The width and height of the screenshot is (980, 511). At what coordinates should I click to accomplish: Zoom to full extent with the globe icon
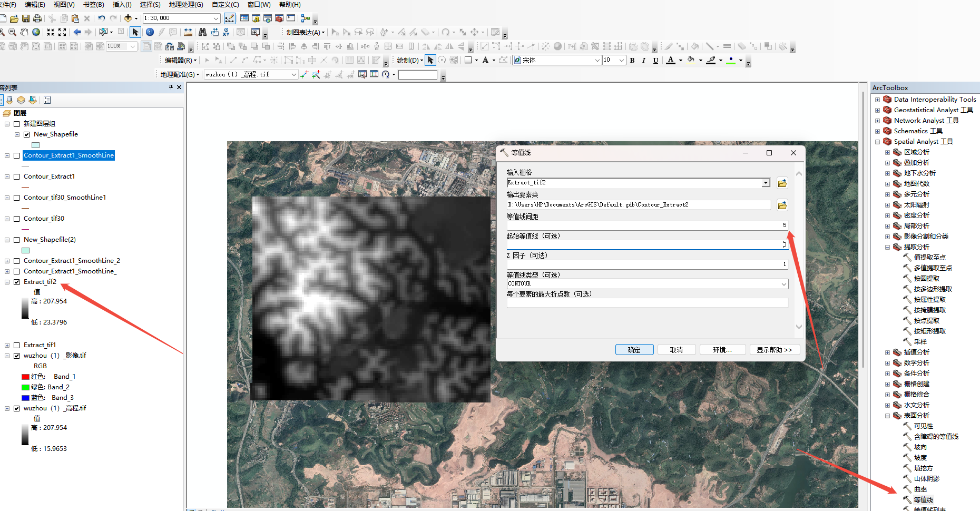click(x=36, y=32)
